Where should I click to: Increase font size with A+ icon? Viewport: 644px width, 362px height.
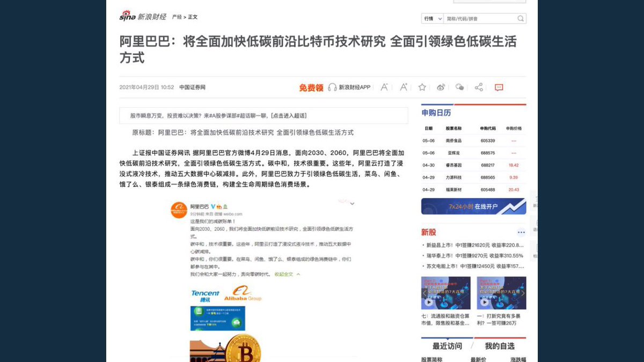pyautogui.click(x=404, y=87)
